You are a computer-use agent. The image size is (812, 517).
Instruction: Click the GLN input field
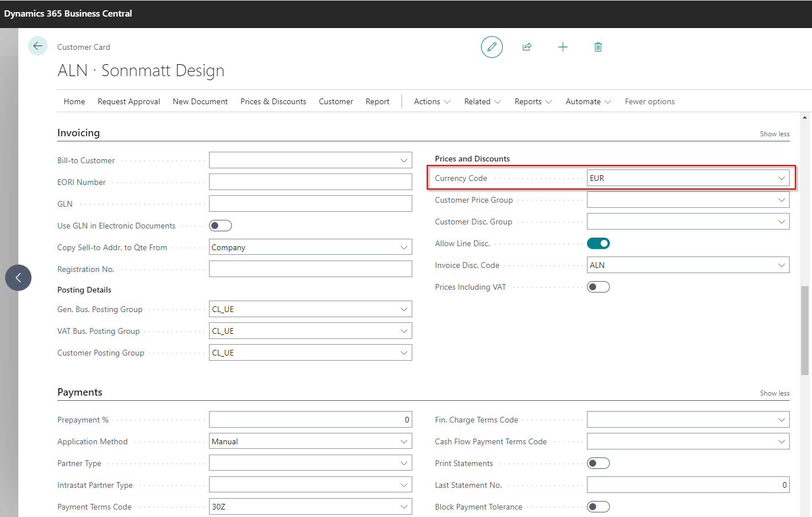pyautogui.click(x=310, y=204)
